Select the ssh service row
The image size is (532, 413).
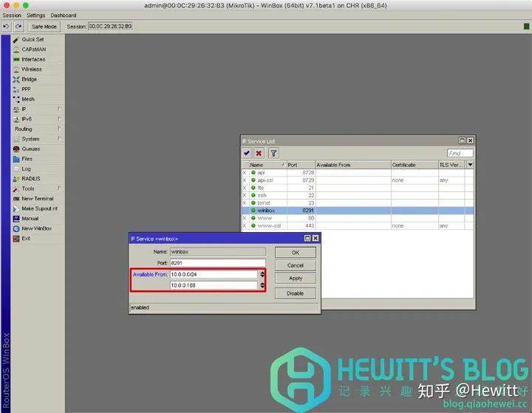click(358, 195)
